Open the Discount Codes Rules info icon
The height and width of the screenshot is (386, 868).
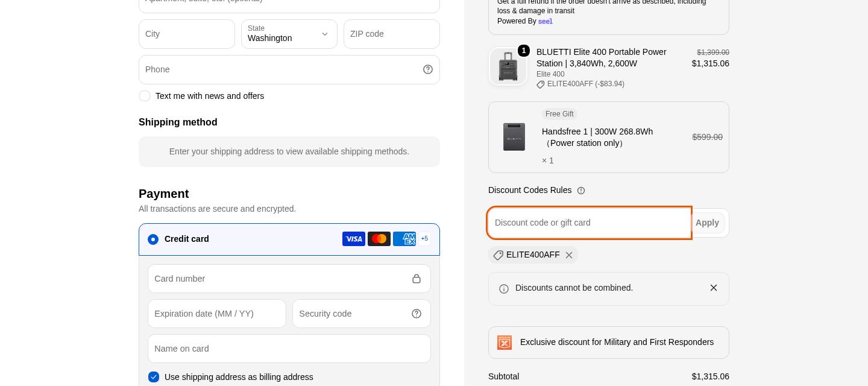[x=581, y=191]
